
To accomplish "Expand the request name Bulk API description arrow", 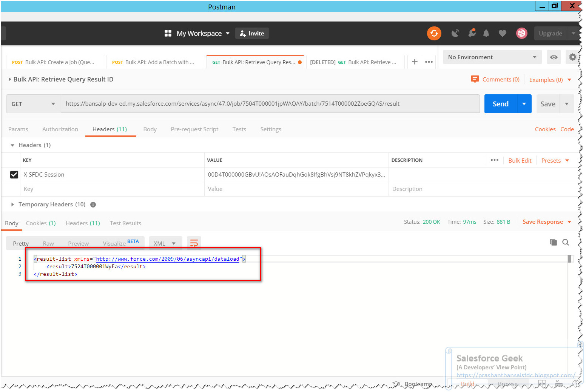I will (10, 79).
